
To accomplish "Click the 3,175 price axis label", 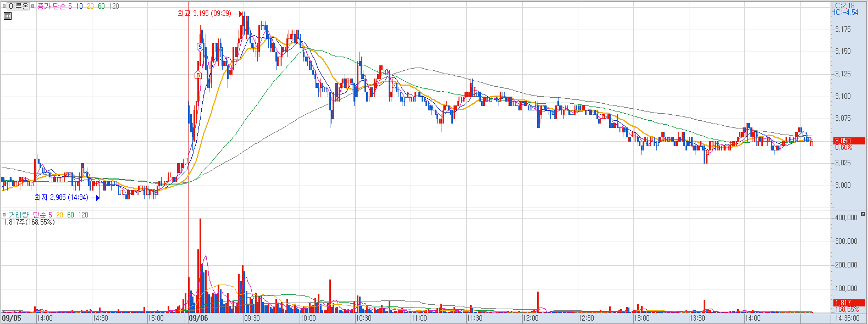I will tap(843, 29).
